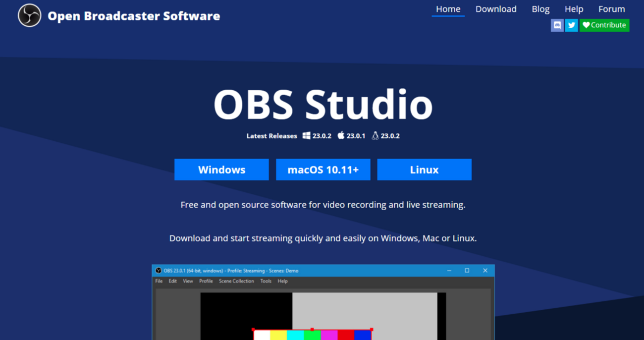
Task: Click the gray source area in OBS preview
Action: click(365, 311)
